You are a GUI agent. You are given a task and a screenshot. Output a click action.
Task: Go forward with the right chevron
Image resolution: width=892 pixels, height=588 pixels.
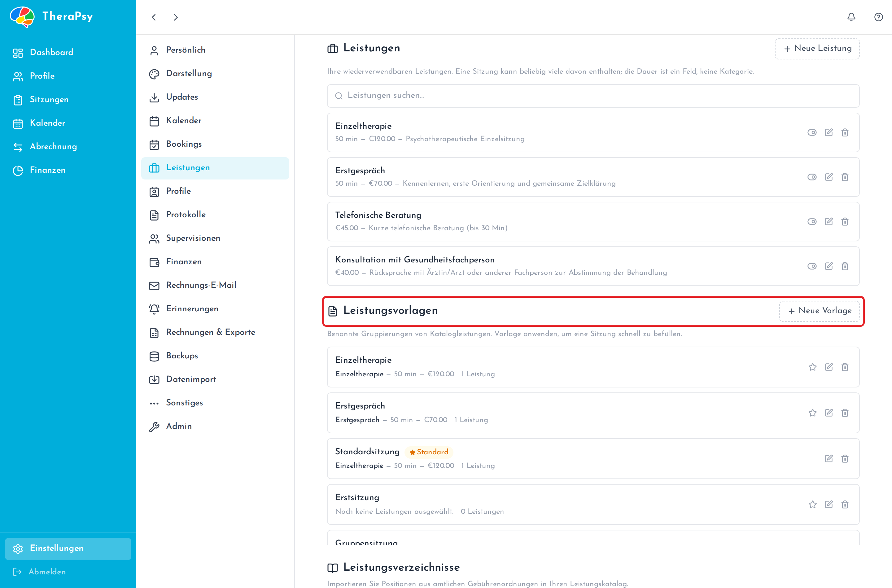pyautogui.click(x=176, y=17)
